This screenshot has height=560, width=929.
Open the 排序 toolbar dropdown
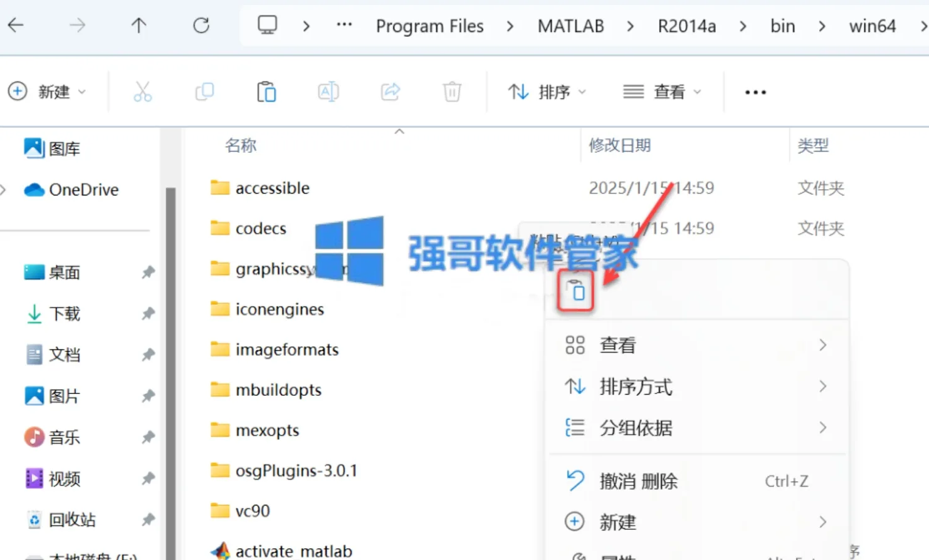[x=547, y=92]
